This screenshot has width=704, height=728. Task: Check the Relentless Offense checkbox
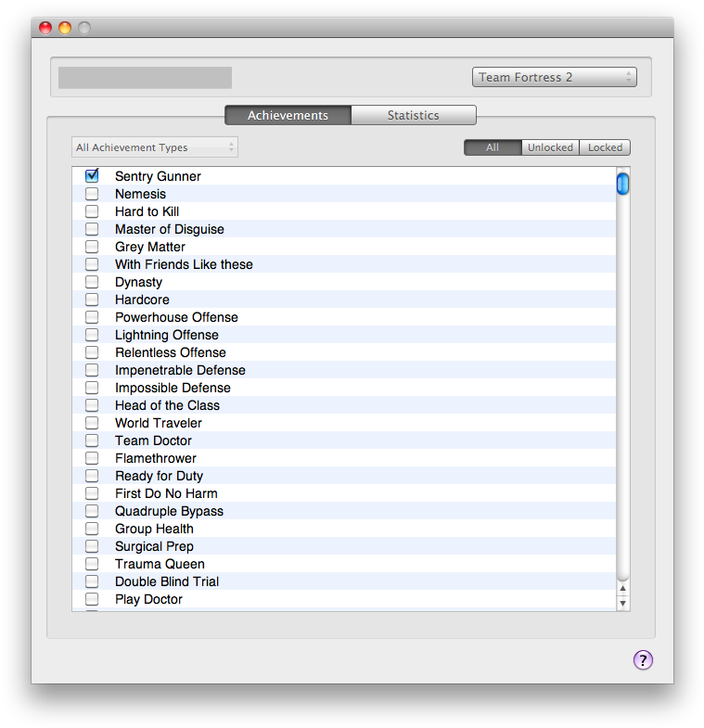click(92, 352)
